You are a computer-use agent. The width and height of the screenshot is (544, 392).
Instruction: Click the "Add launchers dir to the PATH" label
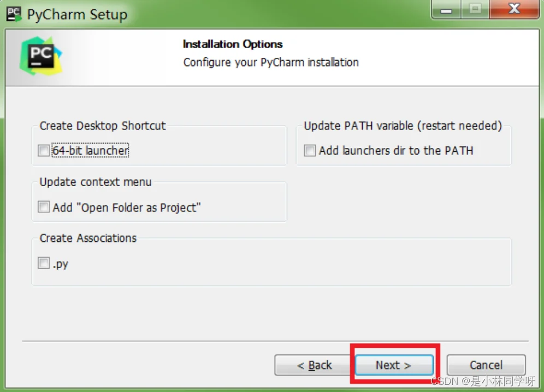(x=396, y=151)
